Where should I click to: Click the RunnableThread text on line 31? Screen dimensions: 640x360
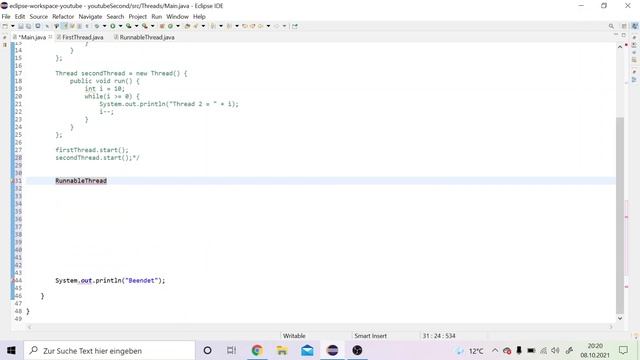(x=81, y=181)
